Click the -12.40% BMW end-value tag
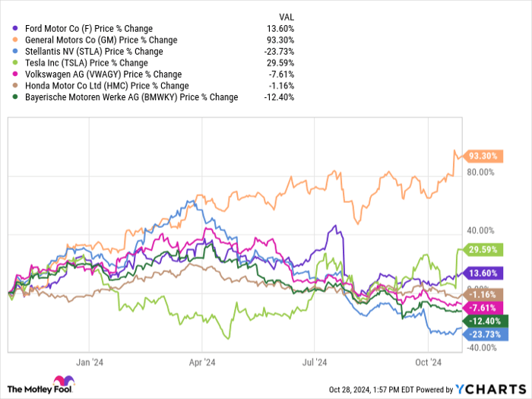 click(x=483, y=320)
